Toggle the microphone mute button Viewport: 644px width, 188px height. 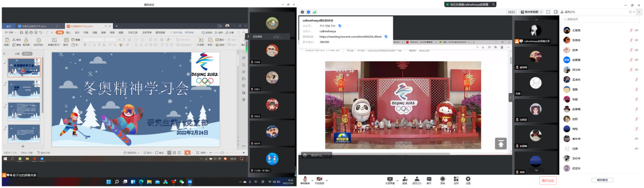(x=305, y=180)
